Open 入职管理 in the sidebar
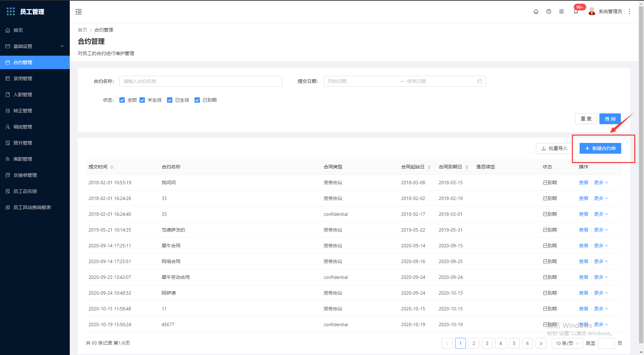The image size is (644, 355). 35,95
